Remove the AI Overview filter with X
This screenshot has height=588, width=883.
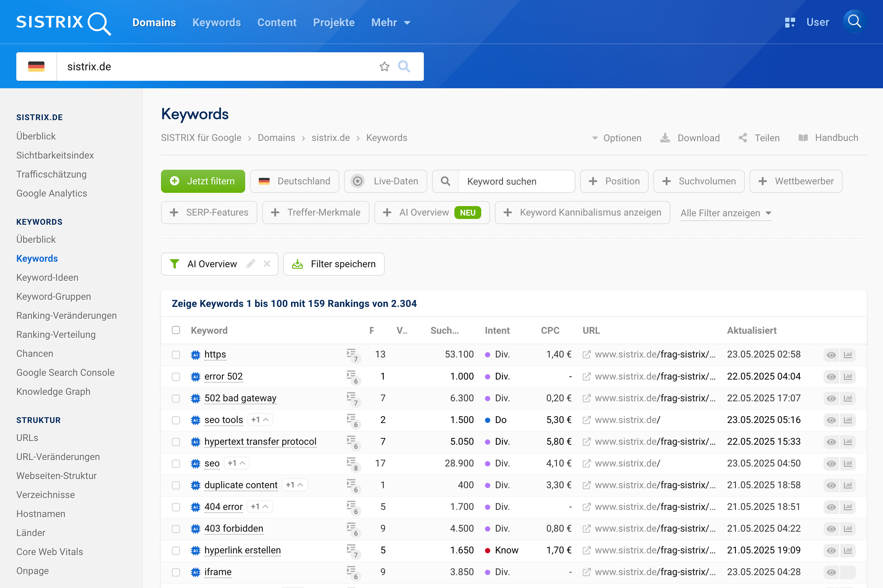pos(267,264)
